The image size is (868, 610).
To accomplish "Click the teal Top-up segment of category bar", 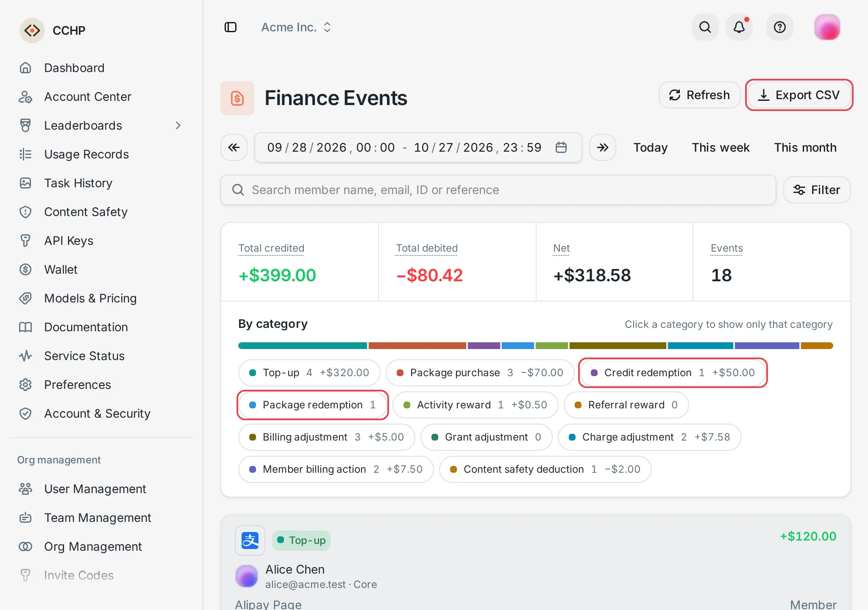I will pos(303,346).
